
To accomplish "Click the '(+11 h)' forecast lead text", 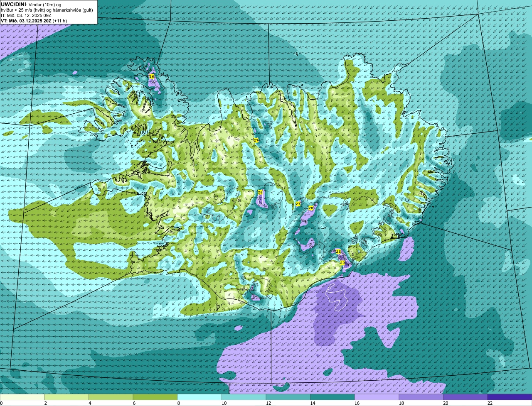I will (60, 21).
